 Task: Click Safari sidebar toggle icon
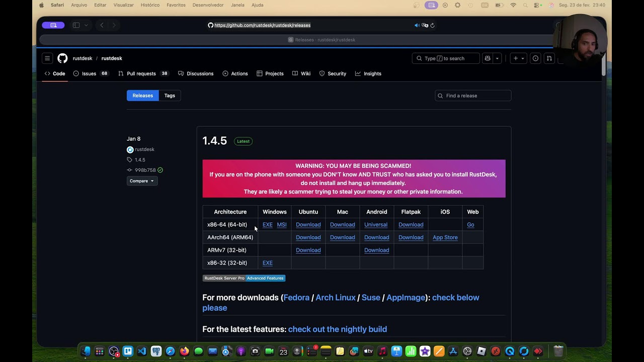coord(76,25)
